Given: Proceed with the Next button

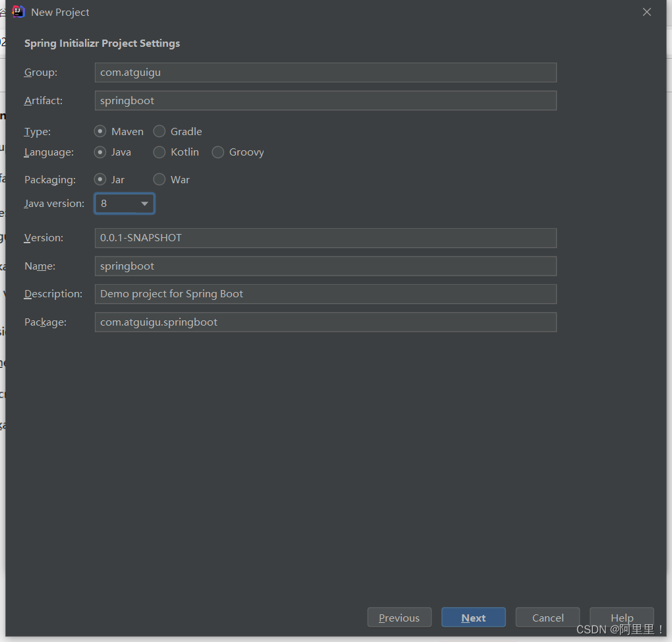Looking at the screenshot, I should (x=474, y=618).
